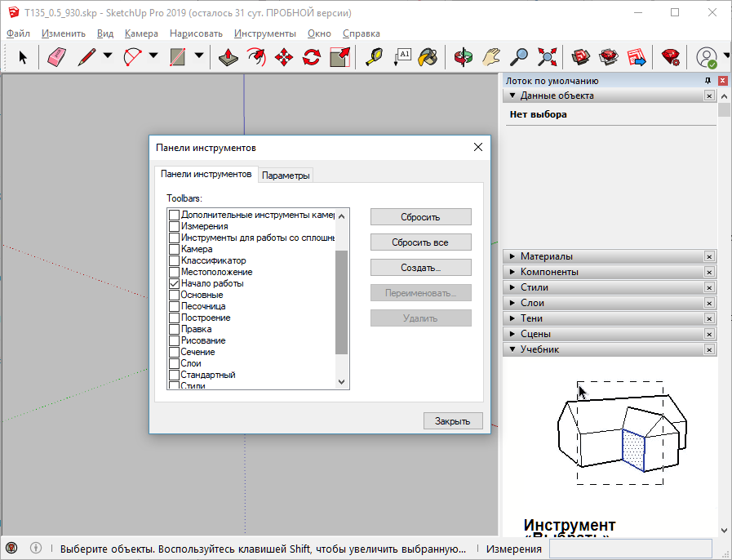Pick the Tape Measure tool

click(x=374, y=57)
